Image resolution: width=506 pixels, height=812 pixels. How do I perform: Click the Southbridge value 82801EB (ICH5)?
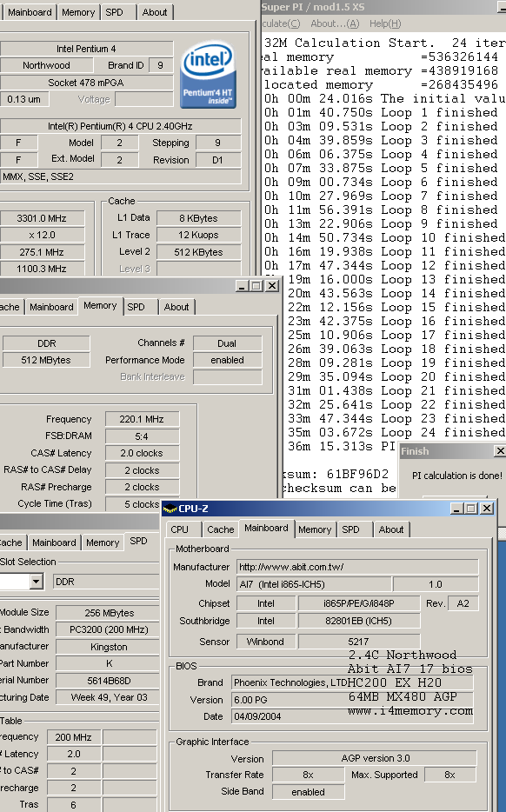[x=358, y=621]
